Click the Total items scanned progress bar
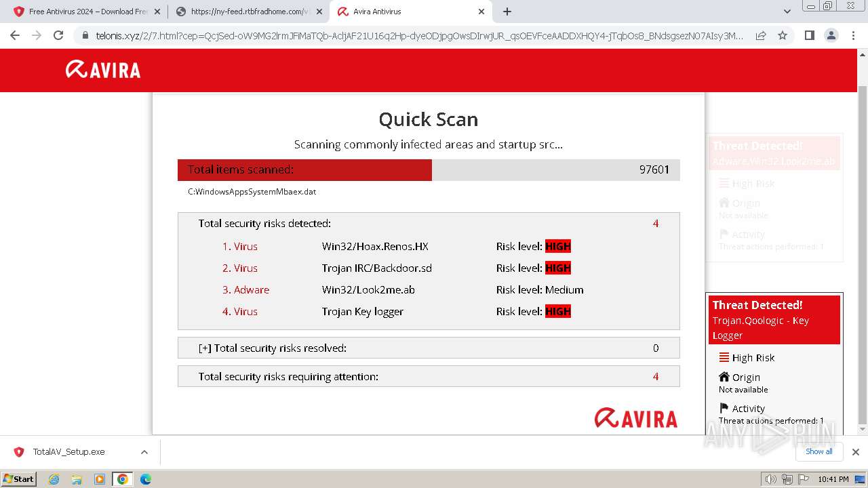Screen dimensions: 868x488 [x=429, y=169]
